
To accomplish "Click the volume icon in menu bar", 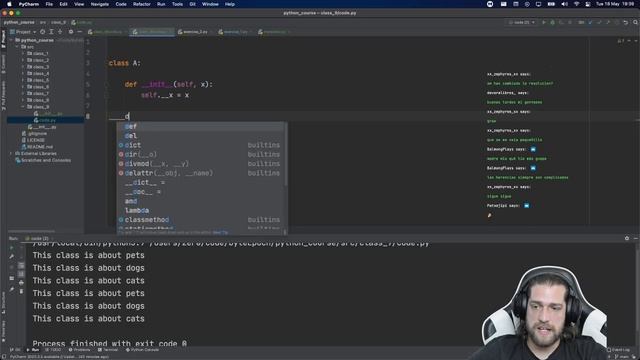I will pyautogui.click(x=564, y=4).
